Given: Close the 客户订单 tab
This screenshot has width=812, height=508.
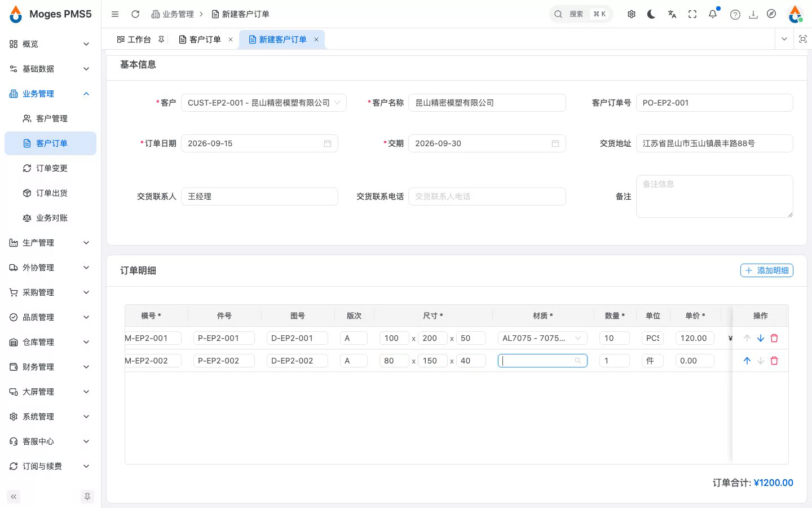Looking at the screenshot, I should pyautogui.click(x=231, y=40).
